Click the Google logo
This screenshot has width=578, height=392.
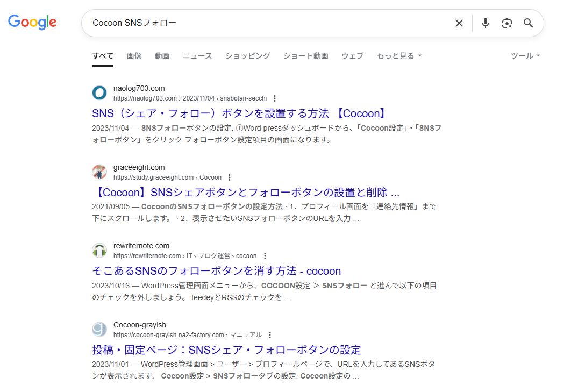pos(32,22)
